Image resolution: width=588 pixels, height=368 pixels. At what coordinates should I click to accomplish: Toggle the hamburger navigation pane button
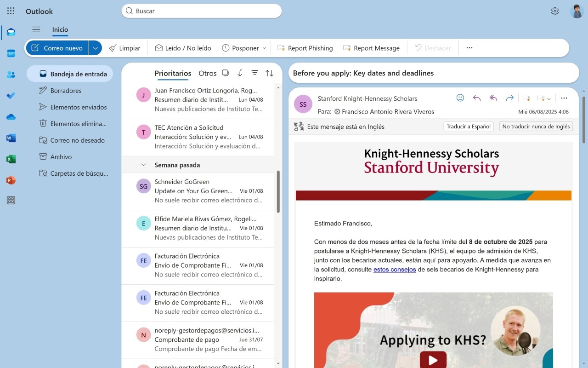pos(36,29)
